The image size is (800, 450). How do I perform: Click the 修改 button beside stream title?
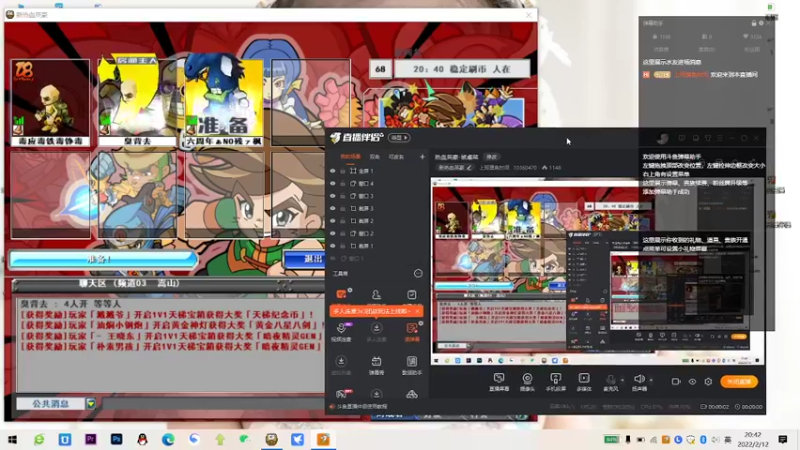pyautogui.click(x=491, y=157)
